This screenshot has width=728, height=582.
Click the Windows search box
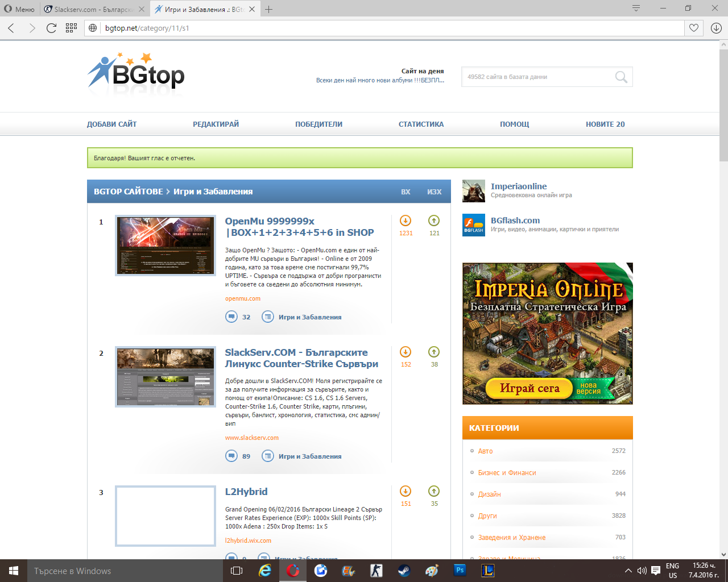[x=125, y=571]
